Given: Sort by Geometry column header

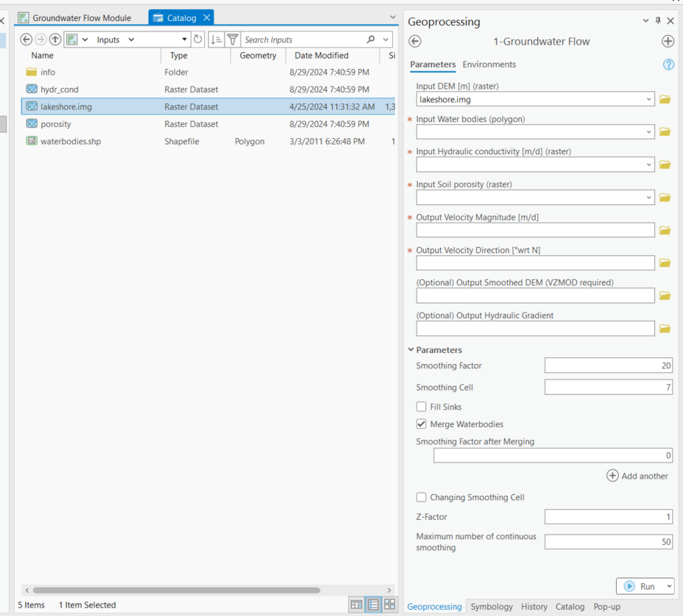Looking at the screenshot, I should pos(258,55).
